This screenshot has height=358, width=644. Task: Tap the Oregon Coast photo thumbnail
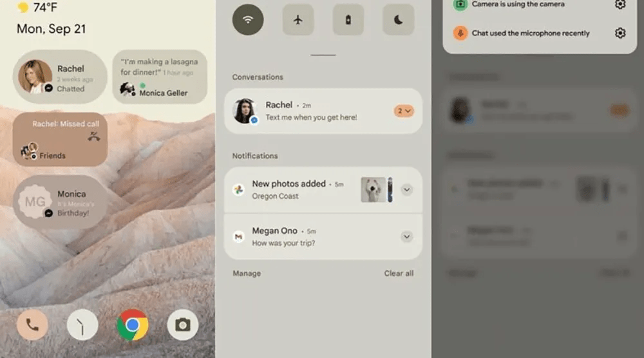click(374, 189)
